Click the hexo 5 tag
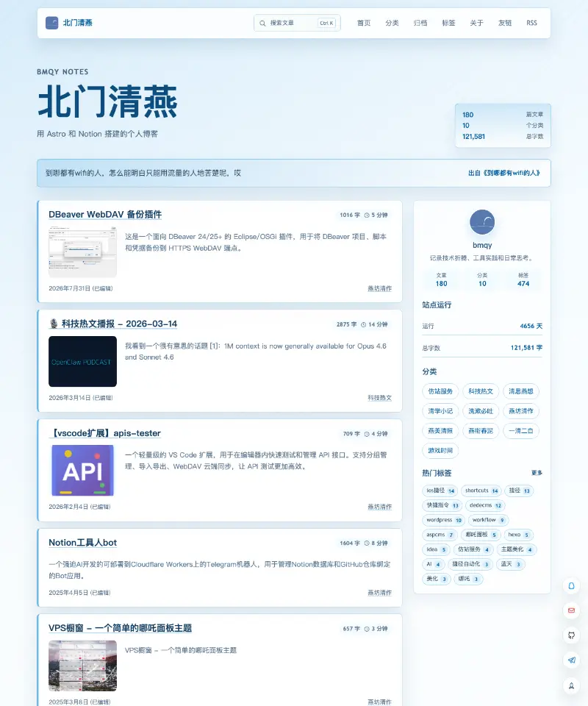This screenshot has width=588, height=706. (519, 535)
